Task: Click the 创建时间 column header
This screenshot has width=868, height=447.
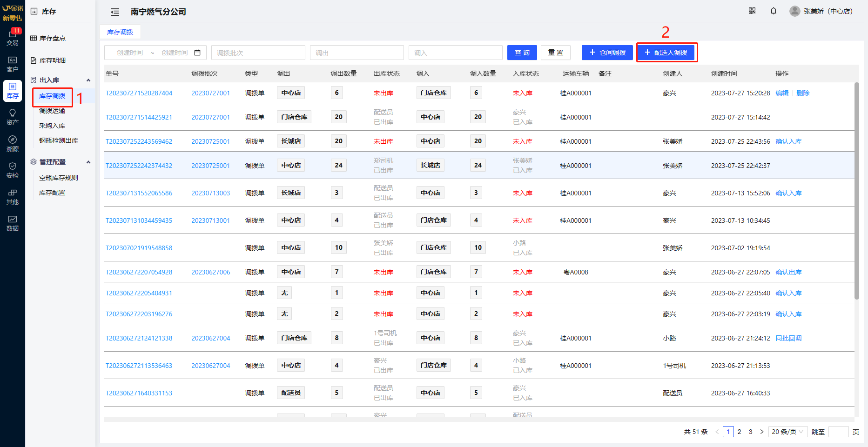Action: click(724, 73)
